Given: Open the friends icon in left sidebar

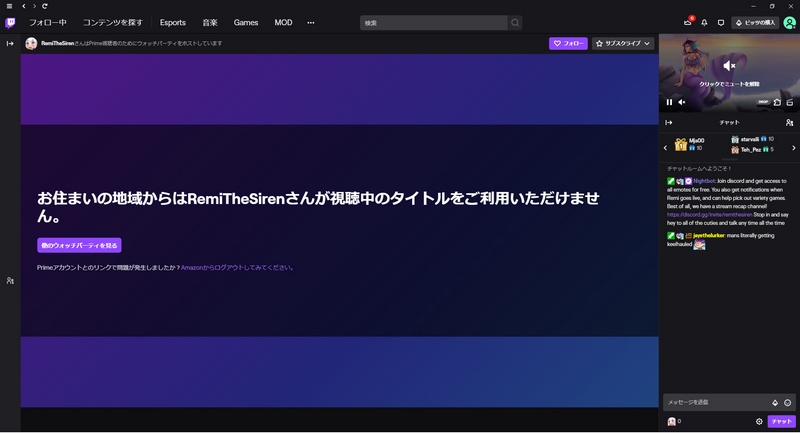Looking at the screenshot, I should click(10, 281).
